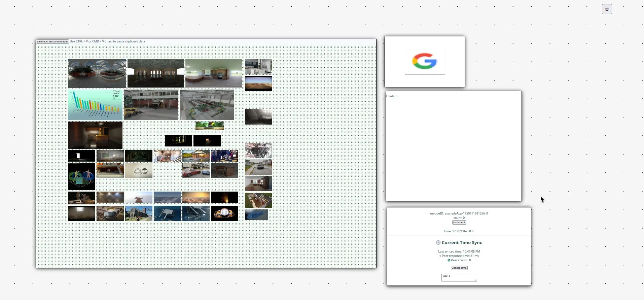Select the spiky feather-like texture thumbnail
The height and width of the screenshot is (300, 644).
pos(258,150)
